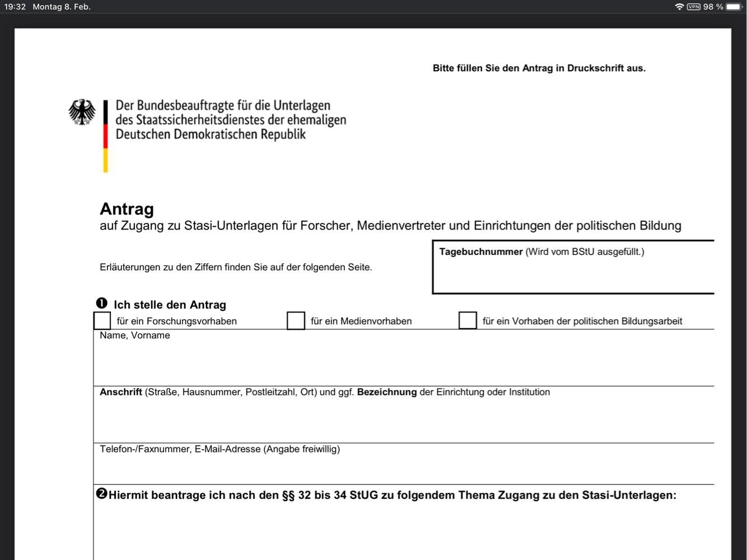Tap the section number 2 bullet icon
Viewport: 747px width, 560px height.
coord(101,493)
